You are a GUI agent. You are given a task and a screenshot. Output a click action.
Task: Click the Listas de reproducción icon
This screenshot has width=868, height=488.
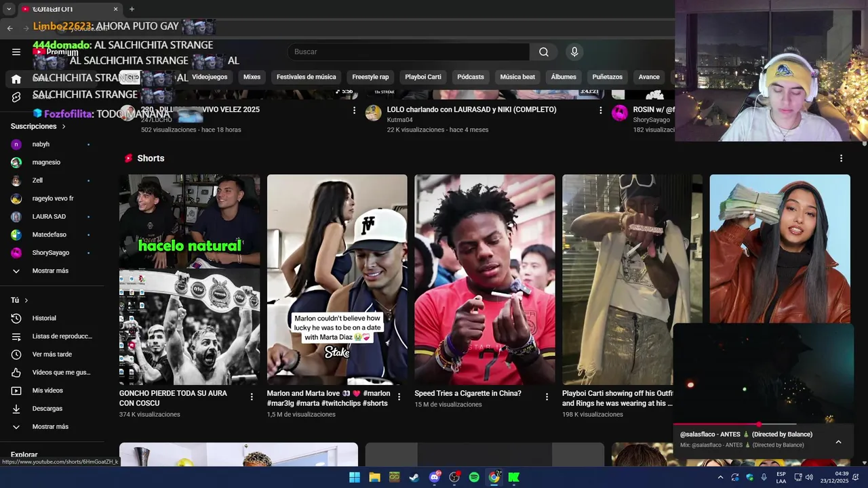(x=16, y=336)
